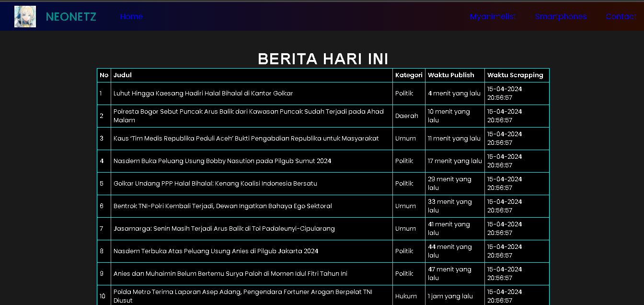Click the Jasamarga Arus Balik Tol headline
The image size is (644, 305).
click(x=224, y=229)
